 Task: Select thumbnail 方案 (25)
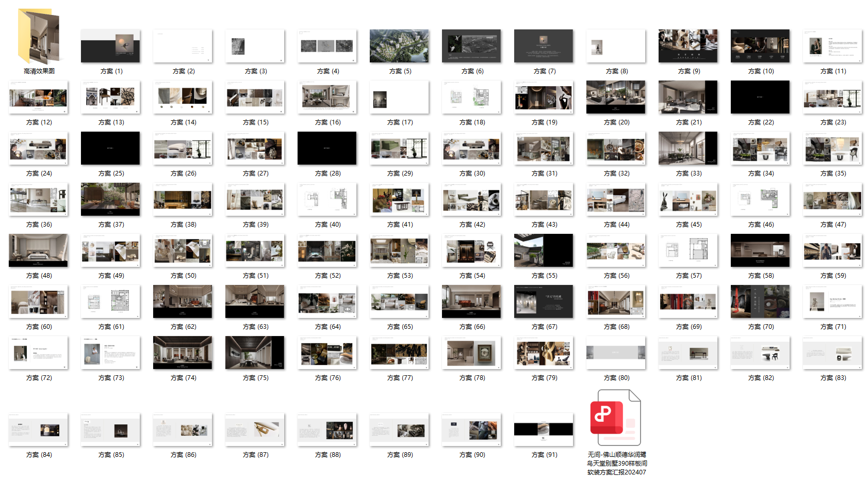[x=110, y=148]
